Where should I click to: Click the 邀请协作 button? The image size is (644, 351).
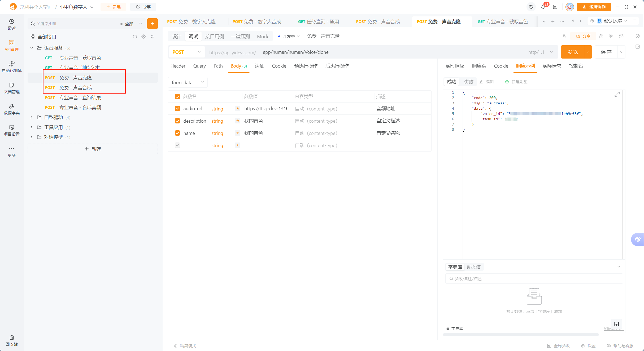(594, 7)
